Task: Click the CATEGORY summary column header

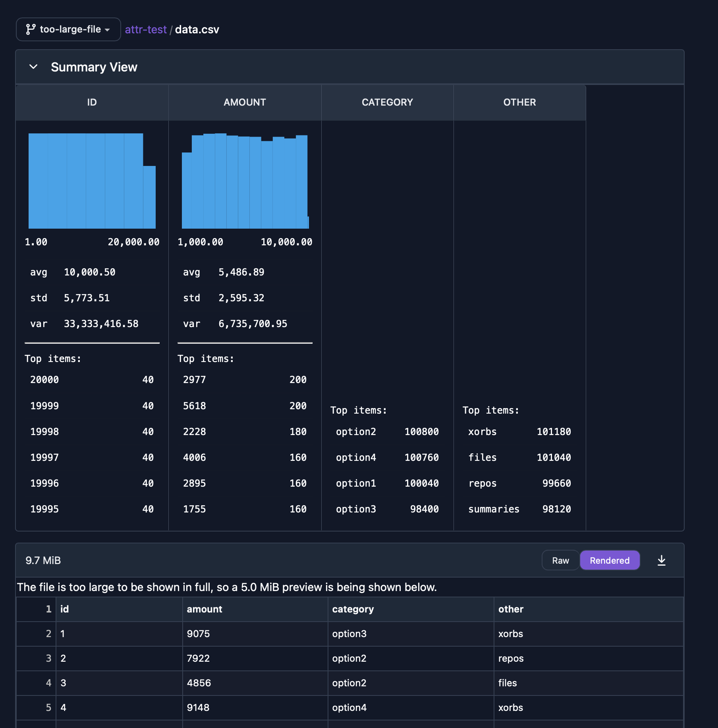Action: pyautogui.click(x=387, y=102)
